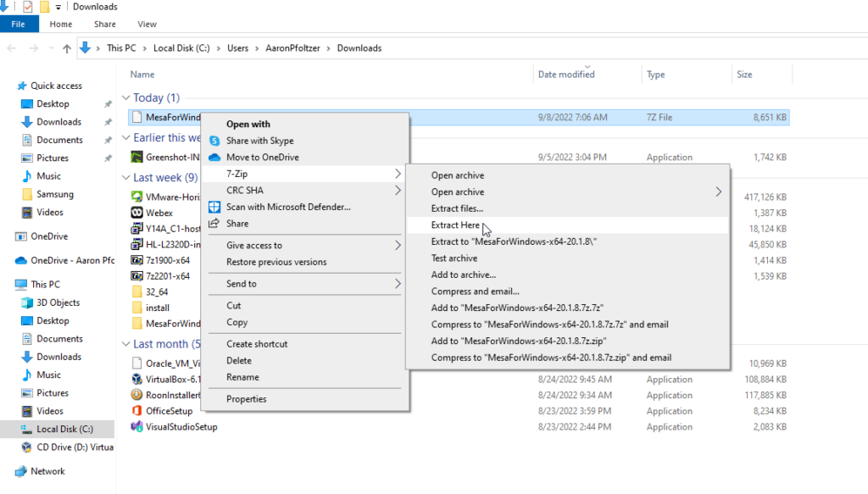This screenshot has height=494, width=868.
Task: Choose Compress and email...
Action: [568, 291]
